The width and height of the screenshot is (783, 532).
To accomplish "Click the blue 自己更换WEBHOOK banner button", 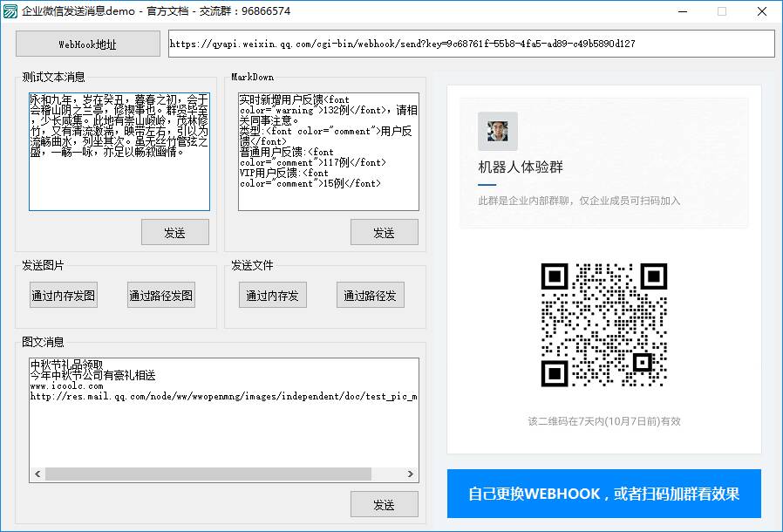I will (x=605, y=494).
